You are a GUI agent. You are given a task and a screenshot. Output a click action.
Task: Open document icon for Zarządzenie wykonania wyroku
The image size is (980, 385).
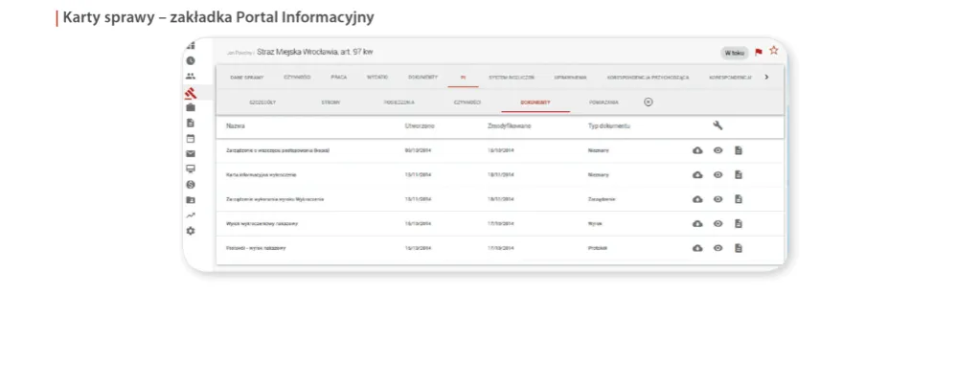(x=739, y=199)
